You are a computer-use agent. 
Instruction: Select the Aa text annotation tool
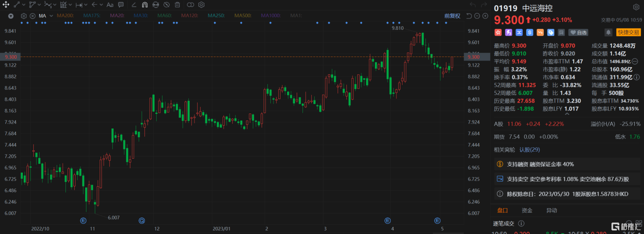pyautogui.click(x=110, y=5)
